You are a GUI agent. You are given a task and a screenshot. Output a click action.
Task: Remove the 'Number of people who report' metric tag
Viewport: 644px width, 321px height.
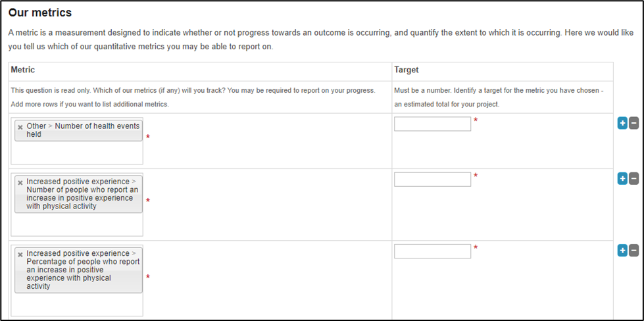coord(20,182)
